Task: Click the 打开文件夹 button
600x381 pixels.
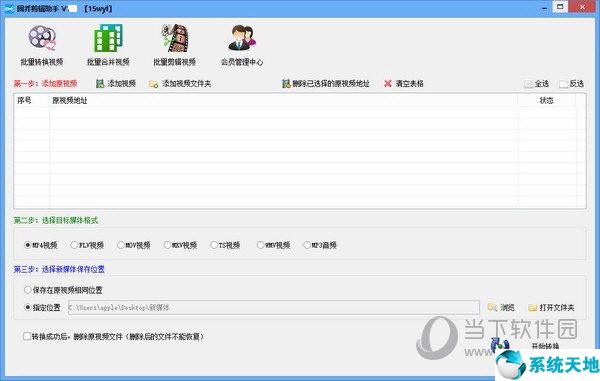Action: (551, 308)
